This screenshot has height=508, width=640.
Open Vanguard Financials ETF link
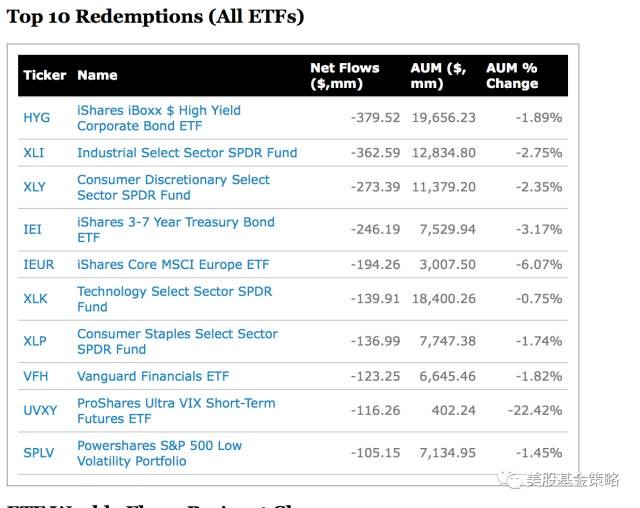pyautogui.click(x=153, y=376)
